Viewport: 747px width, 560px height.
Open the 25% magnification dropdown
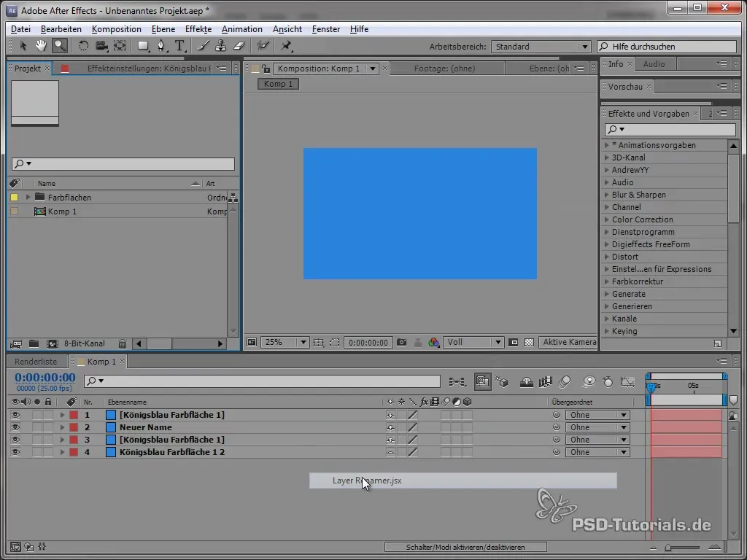(x=285, y=343)
